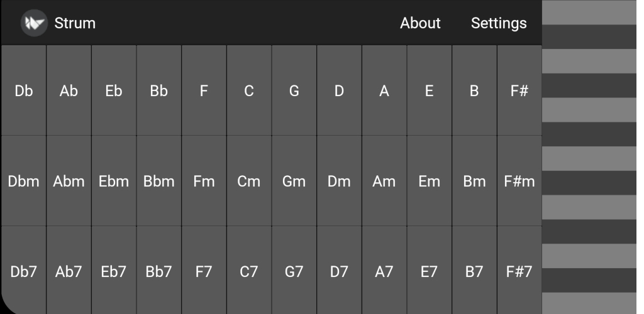Tap the F#m chord button
The width and height of the screenshot is (644, 314).
click(519, 181)
